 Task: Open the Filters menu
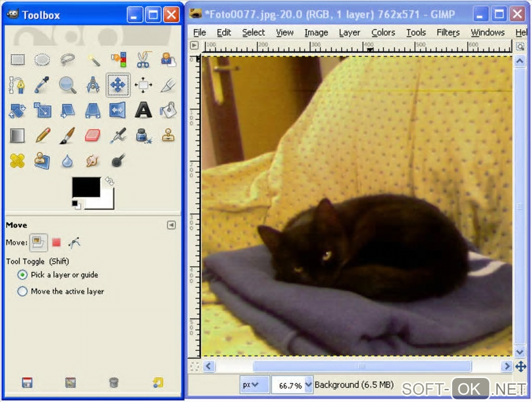tap(448, 32)
